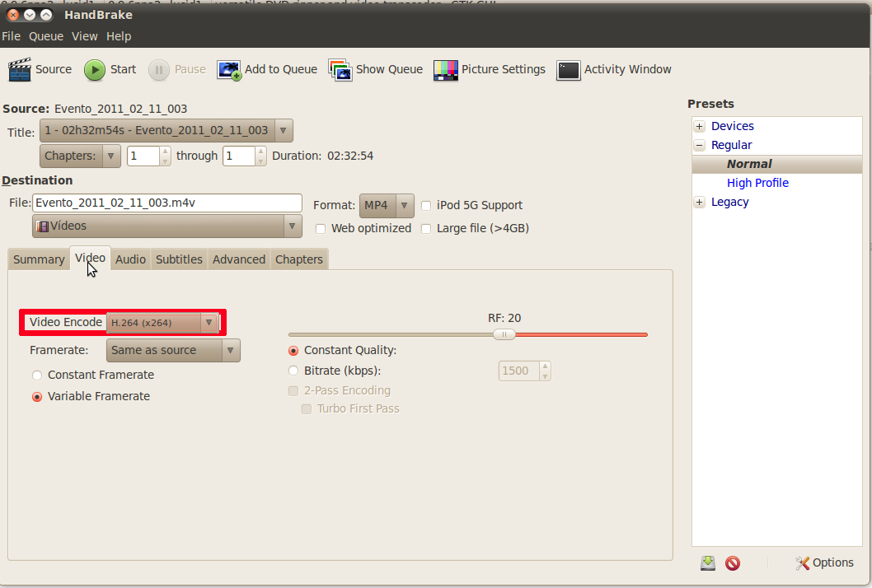Select the Normal preset
This screenshot has width=872, height=588.
(x=777, y=164)
